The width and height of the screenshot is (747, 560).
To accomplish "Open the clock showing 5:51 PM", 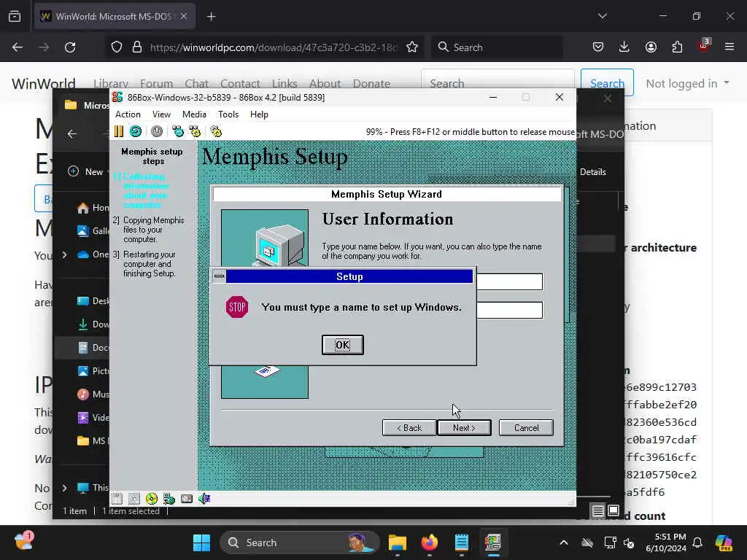I will (666, 542).
